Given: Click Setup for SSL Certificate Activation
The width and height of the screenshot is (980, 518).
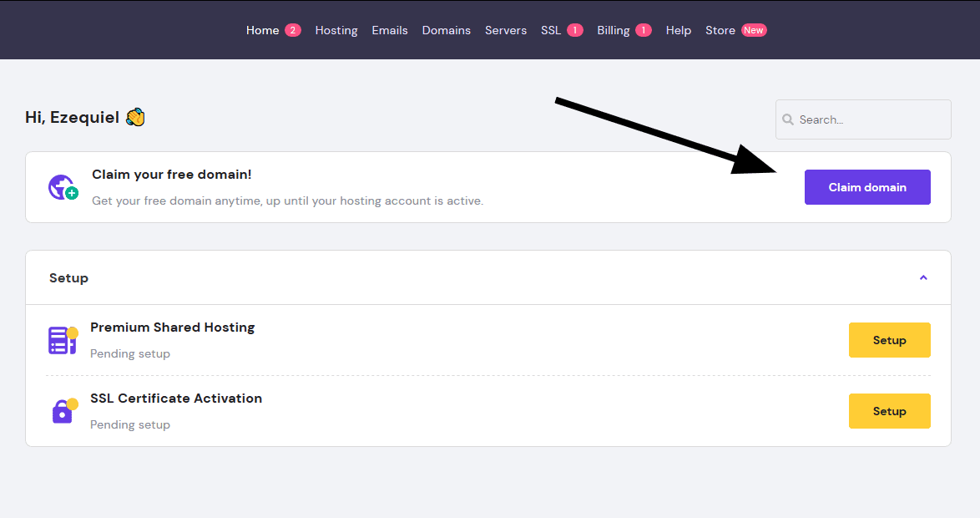Looking at the screenshot, I should (x=889, y=411).
